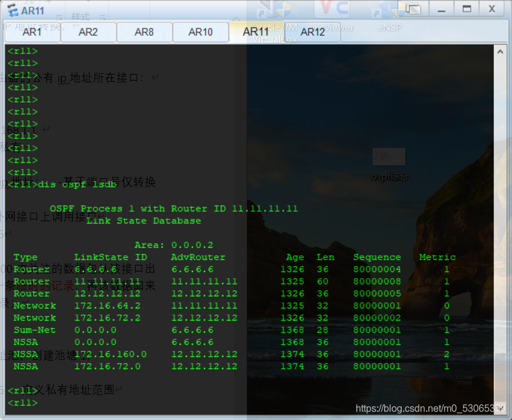The width and height of the screenshot is (512, 420).
Task: Click sequence value 80000004
Action: tap(377, 270)
